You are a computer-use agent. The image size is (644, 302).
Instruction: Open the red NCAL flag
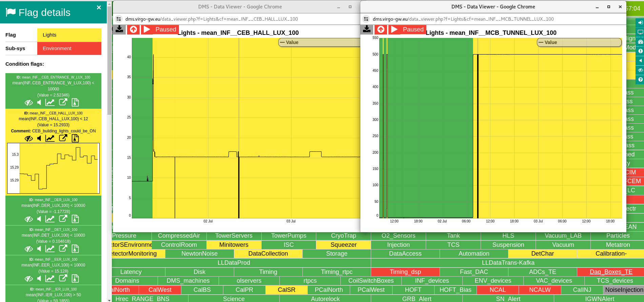(x=498, y=290)
